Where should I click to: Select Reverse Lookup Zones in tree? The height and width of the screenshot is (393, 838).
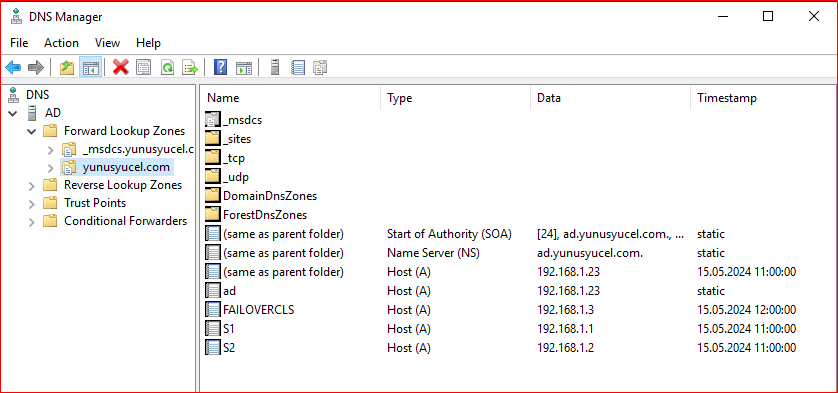pos(123,185)
